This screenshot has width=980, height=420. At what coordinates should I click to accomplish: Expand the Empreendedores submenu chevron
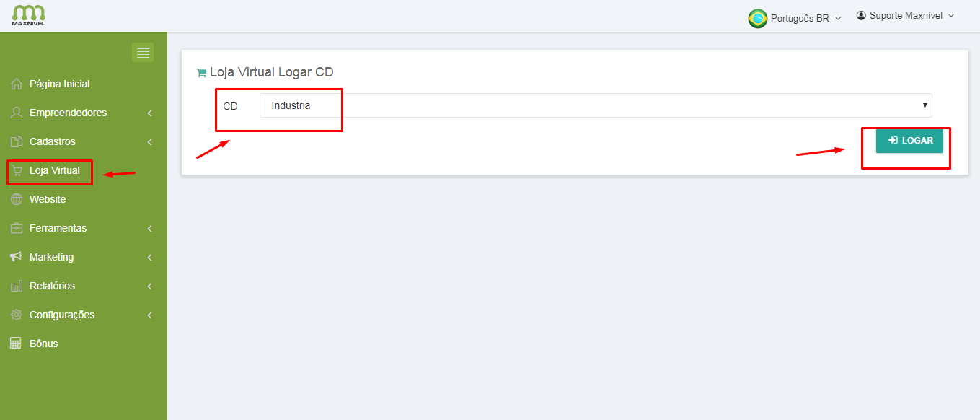tap(149, 113)
